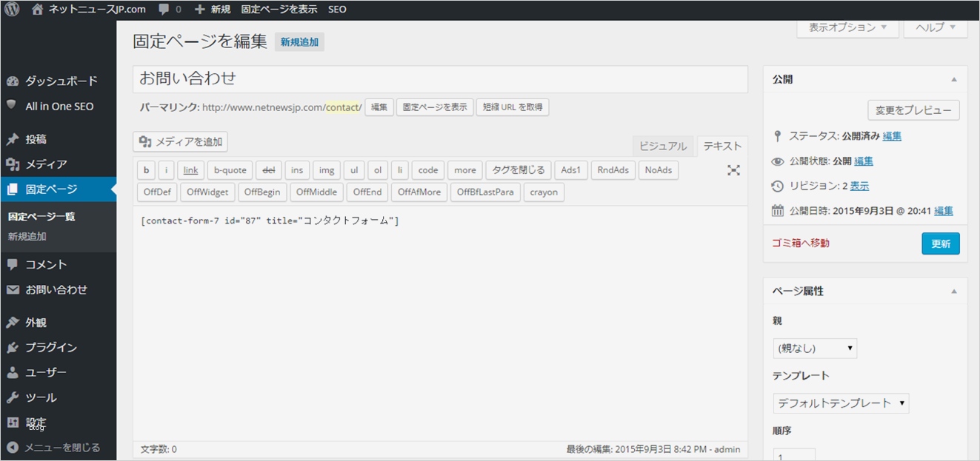The height and width of the screenshot is (461, 980).
Task: Click the リビジョン clock icon
Action: tap(777, 186)
